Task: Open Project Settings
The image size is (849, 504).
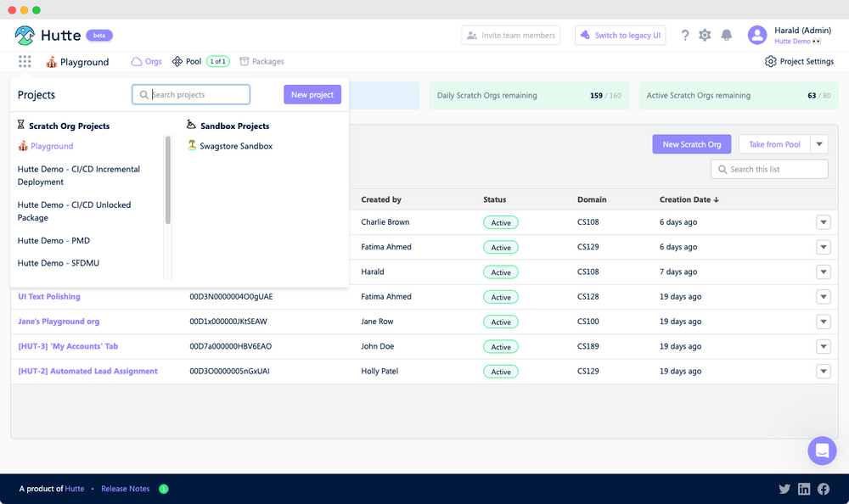Action: [799, 61]
